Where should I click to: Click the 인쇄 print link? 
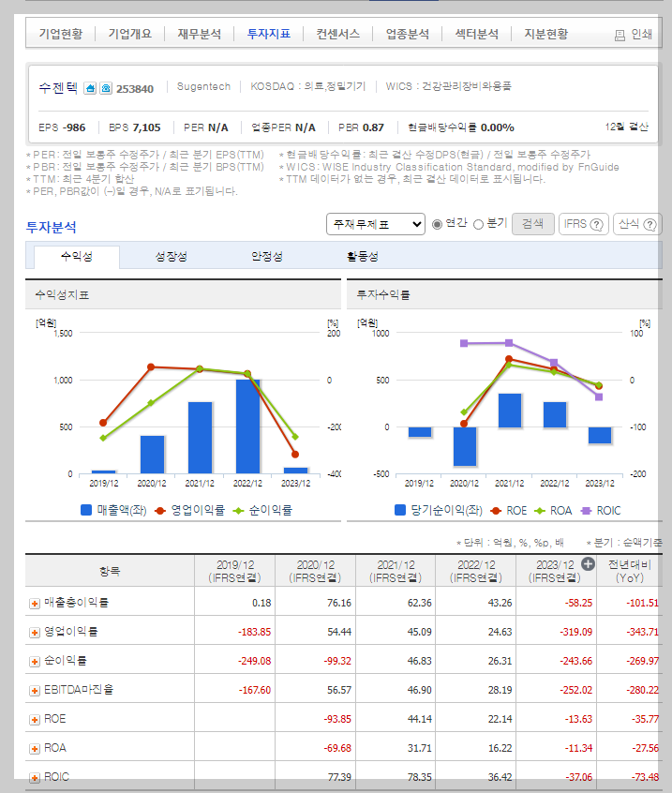click(641, 35)
